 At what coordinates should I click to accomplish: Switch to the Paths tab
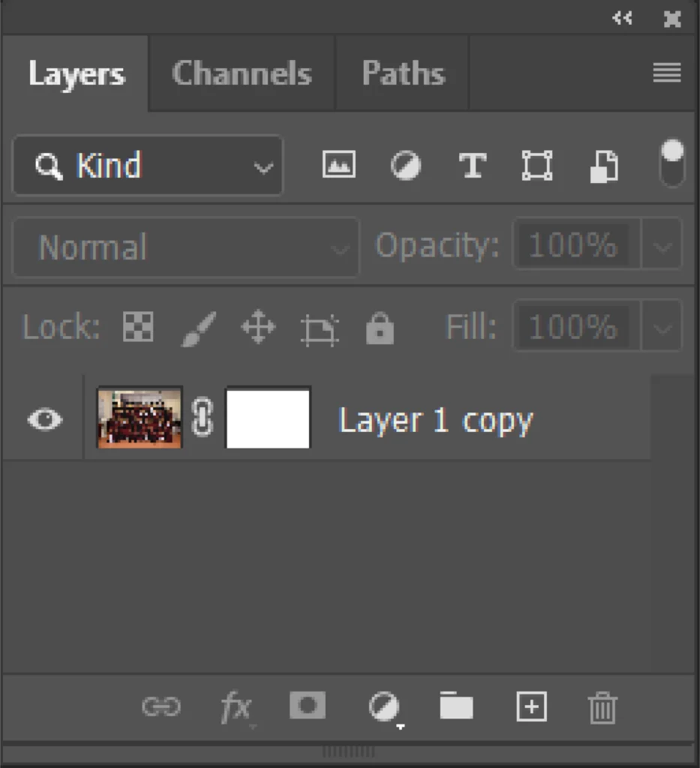(402, 73)
